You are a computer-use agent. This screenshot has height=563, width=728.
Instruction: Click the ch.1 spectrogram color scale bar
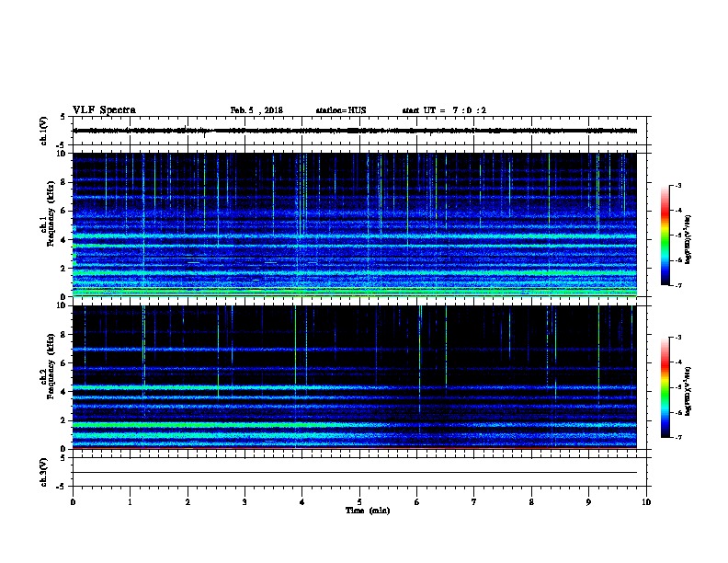click(x=665, y=236)
